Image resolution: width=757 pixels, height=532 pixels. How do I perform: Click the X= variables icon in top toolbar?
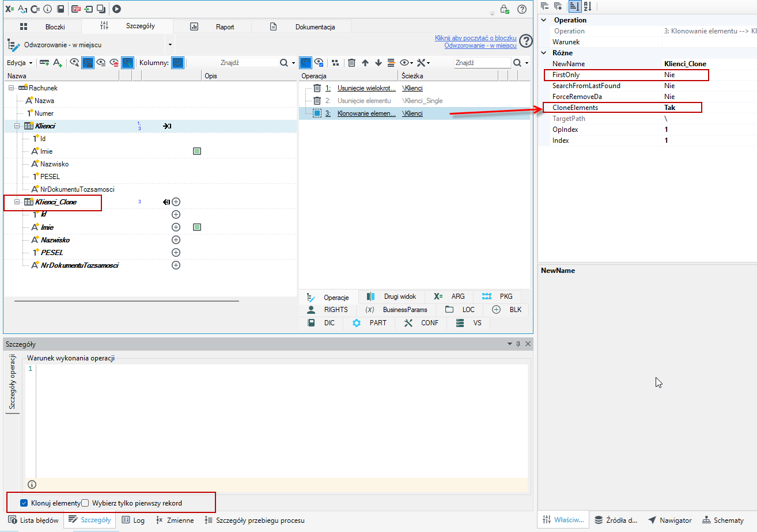(10, 9)
